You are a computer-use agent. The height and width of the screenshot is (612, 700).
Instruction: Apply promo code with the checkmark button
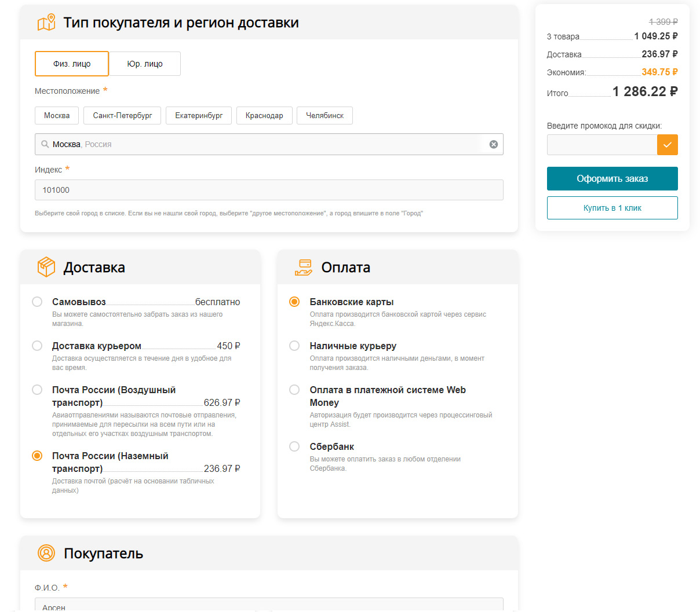(x=667, y=145)
